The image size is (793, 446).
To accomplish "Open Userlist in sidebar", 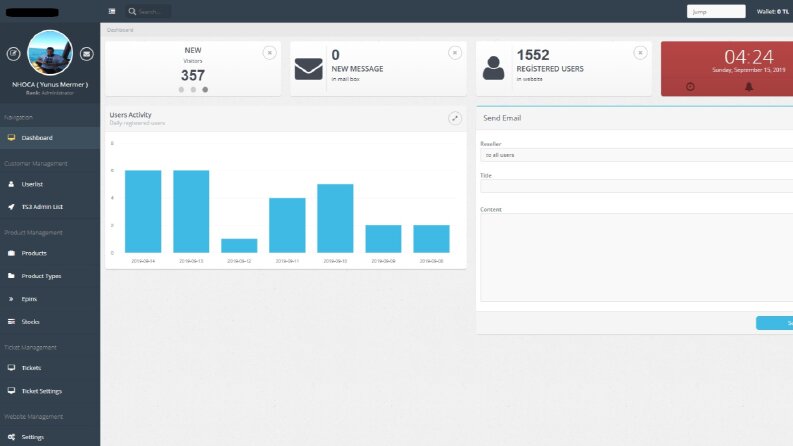I will tap(50, 184).
